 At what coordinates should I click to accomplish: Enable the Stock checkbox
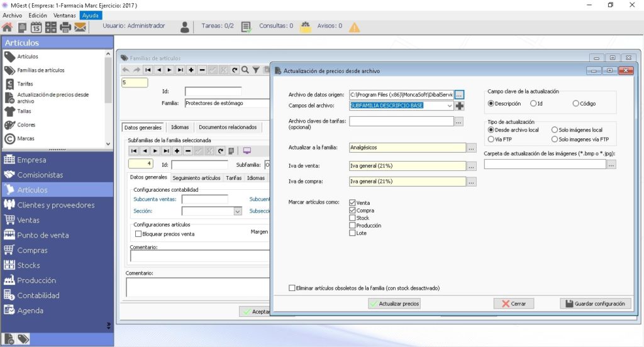[x=352, y=218]
